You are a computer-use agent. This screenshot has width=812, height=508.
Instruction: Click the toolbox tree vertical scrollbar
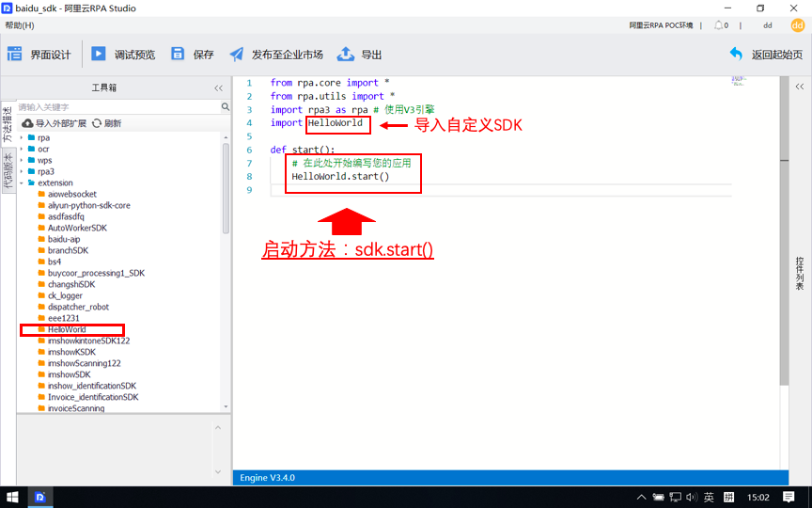coord(226,187)
